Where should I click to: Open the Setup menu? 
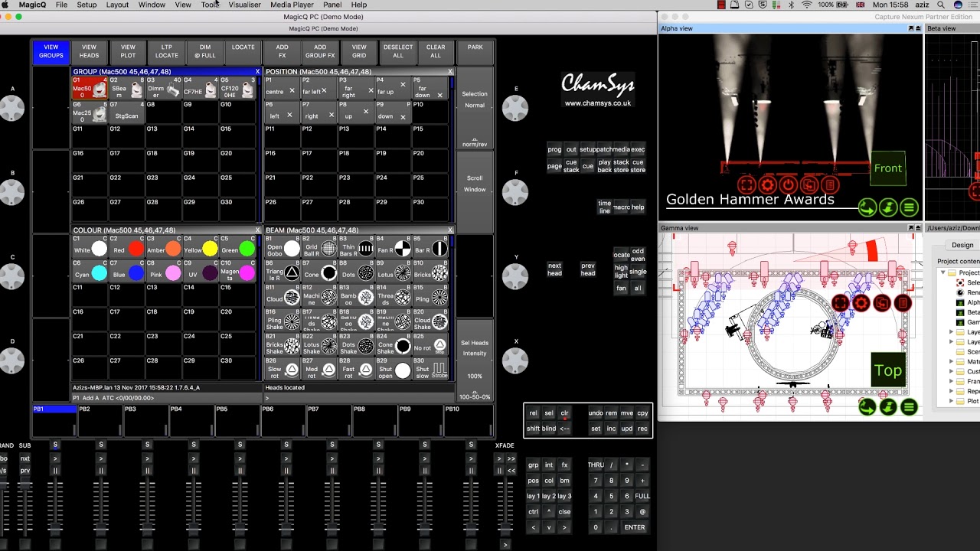pos(87,5)
